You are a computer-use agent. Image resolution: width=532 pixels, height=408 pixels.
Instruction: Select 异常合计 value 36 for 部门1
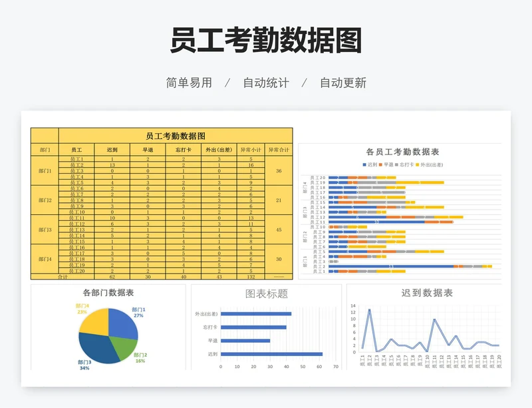pos(279,171)
